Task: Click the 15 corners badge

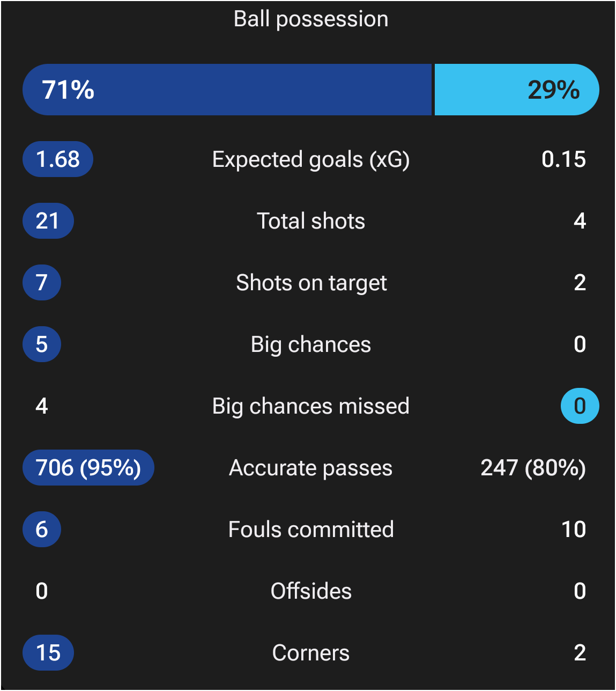Action: 48,653
